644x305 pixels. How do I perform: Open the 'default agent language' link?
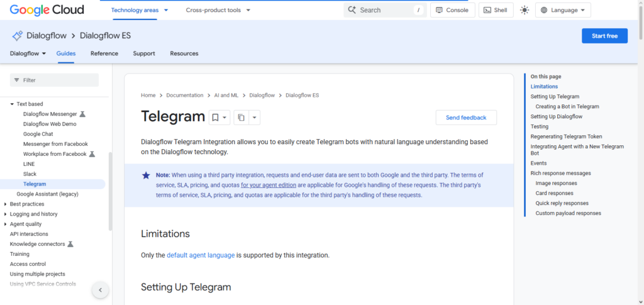pos(201,255)
